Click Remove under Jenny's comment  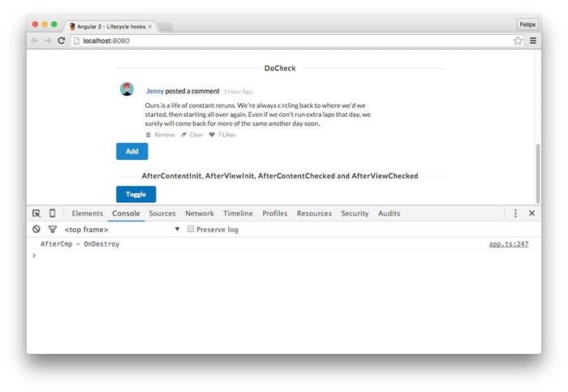[x=164, y=135]
